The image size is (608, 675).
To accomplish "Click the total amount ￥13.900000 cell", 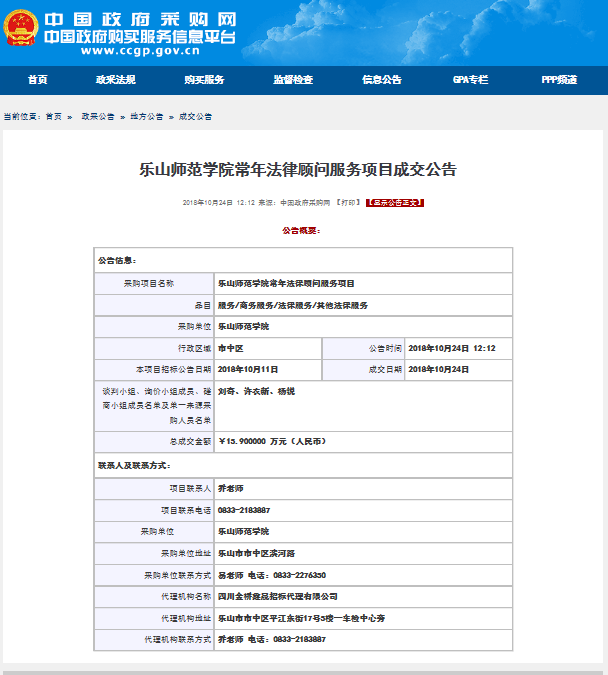I will (x=272, y=440).
